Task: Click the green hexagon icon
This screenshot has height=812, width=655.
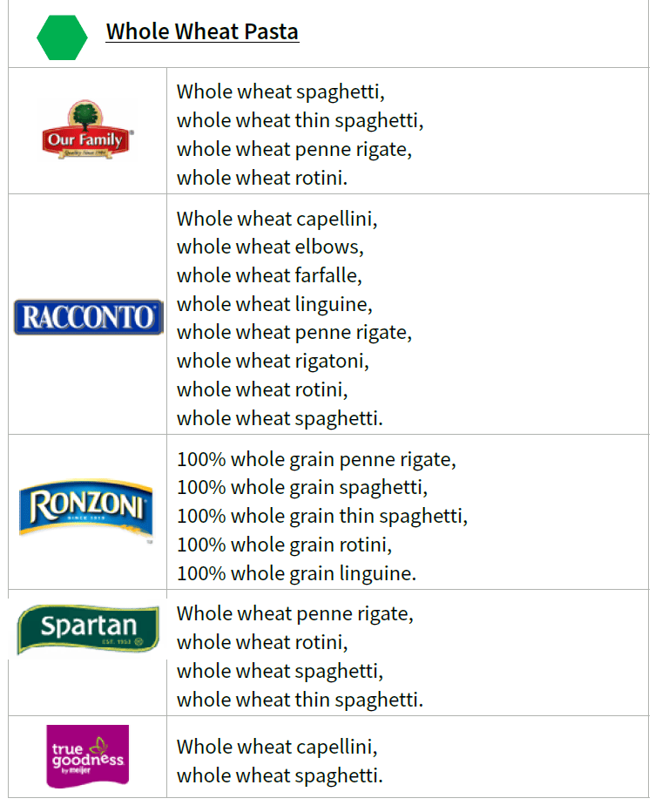Action: click(62, 37)
